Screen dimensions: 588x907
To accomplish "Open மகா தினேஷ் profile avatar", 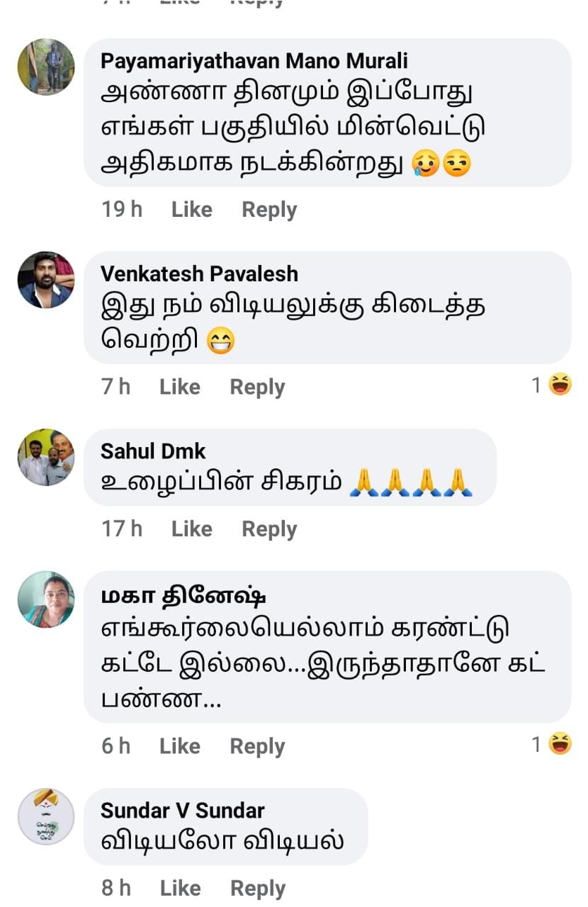I will 46,599.
